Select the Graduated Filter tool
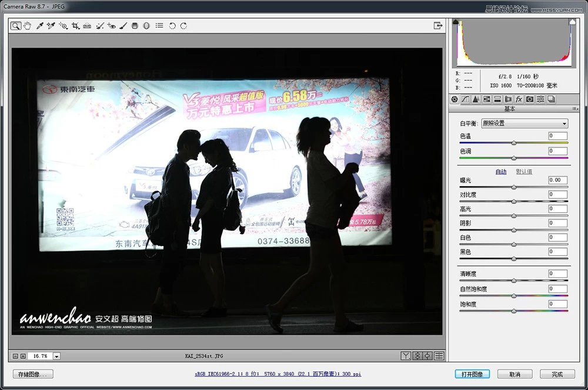Screen dimensions: 588x390 click(135, 26)
